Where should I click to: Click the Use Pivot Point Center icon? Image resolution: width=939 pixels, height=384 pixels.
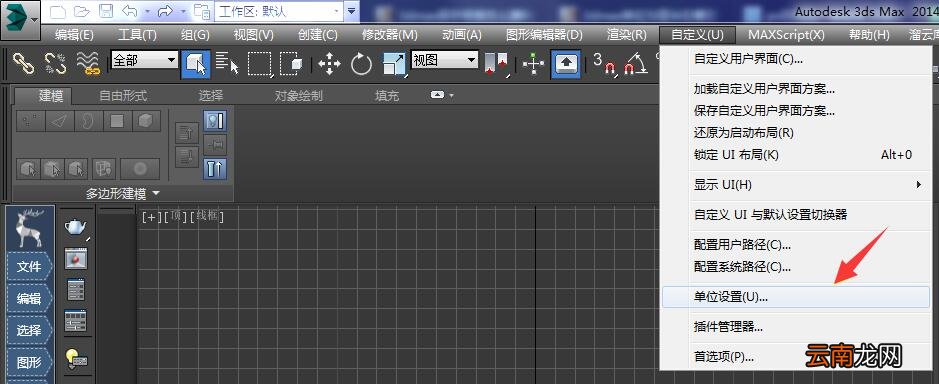click(496, 64)
